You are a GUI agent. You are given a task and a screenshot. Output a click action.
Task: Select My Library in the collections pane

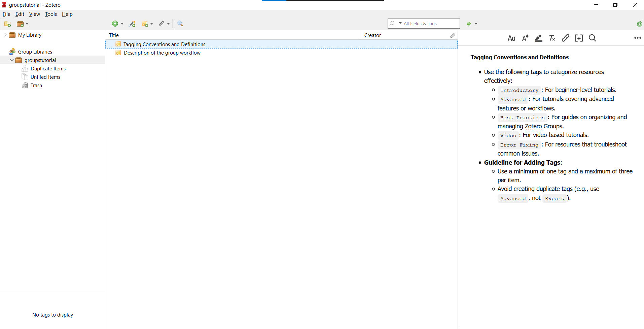point(30,35)
